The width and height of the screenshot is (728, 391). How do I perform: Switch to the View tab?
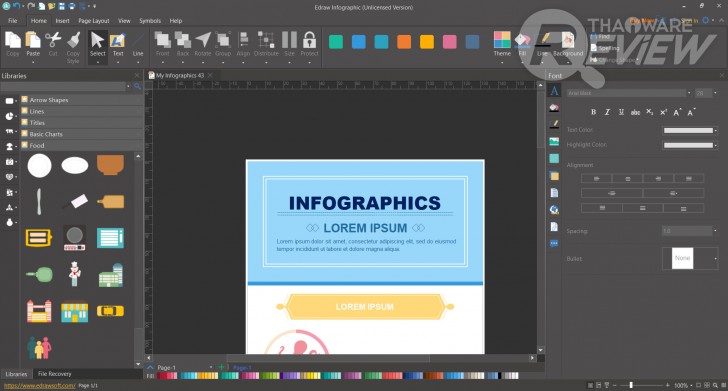click(x=124, y=21)
